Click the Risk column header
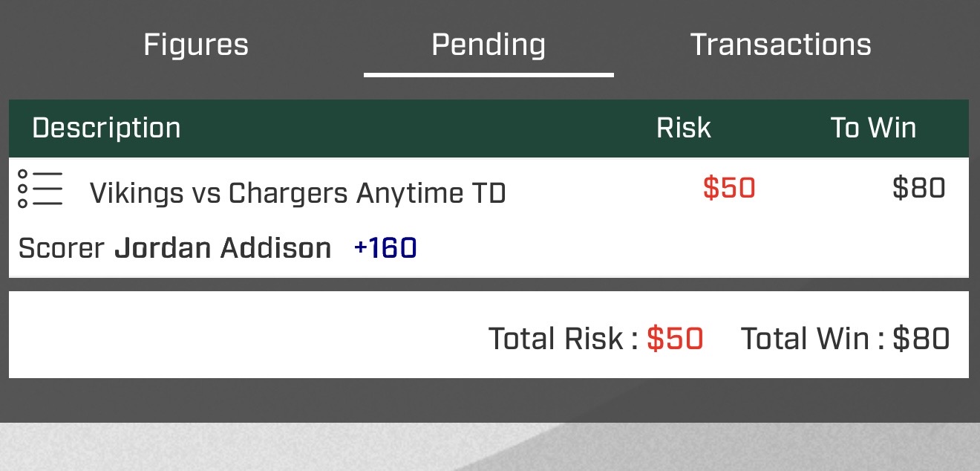 click(683, 128)
